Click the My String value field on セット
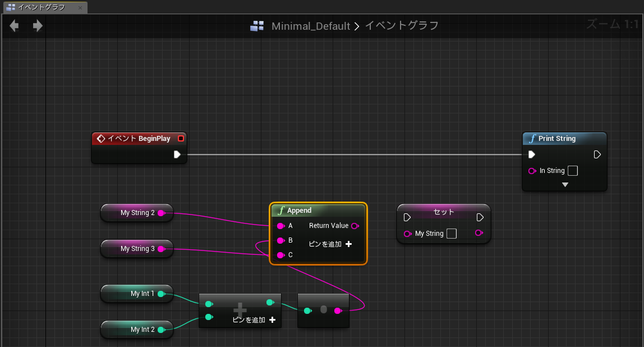The image size is (644, 347). point(452,234)
